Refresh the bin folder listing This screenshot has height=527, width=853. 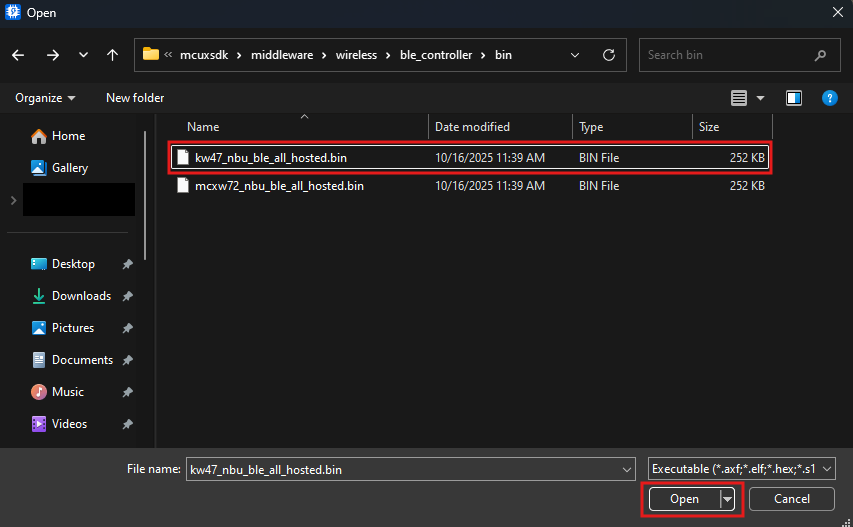pos(608,55)
